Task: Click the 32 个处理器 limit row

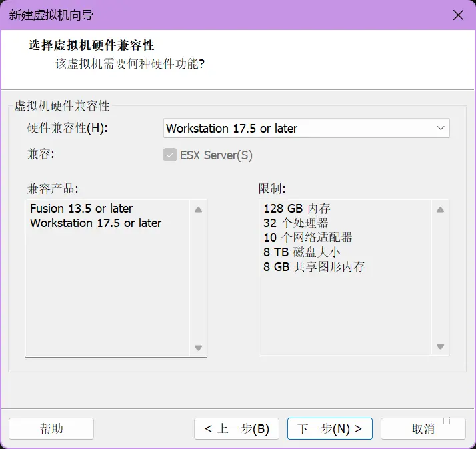Action: pyautogui.click(x=296, y=223)
